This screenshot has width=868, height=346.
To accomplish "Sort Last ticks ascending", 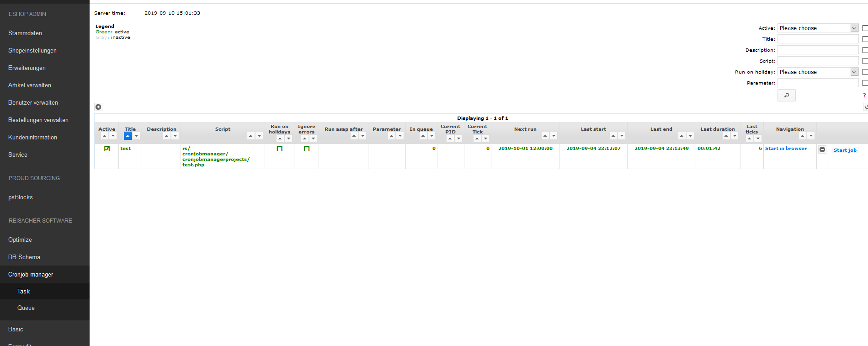I will coord(749,138).
